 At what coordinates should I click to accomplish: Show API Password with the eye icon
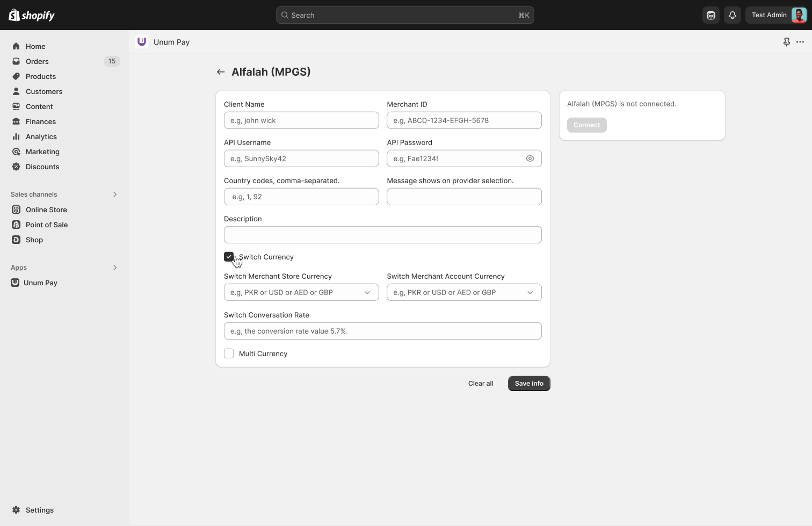(530, 158)
